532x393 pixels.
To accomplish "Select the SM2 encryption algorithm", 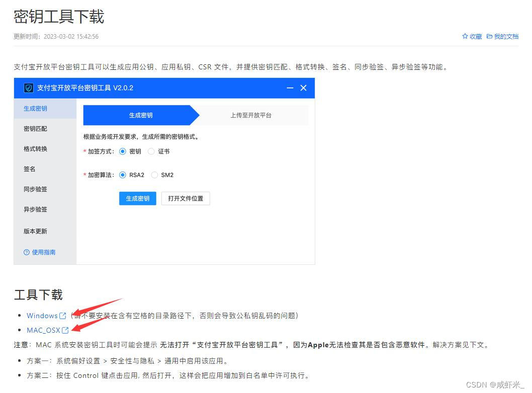I will pyautogui.click(x=154, y=175).
